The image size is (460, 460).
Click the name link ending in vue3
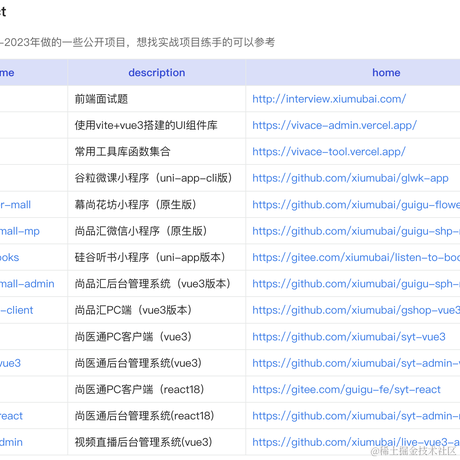10,363
